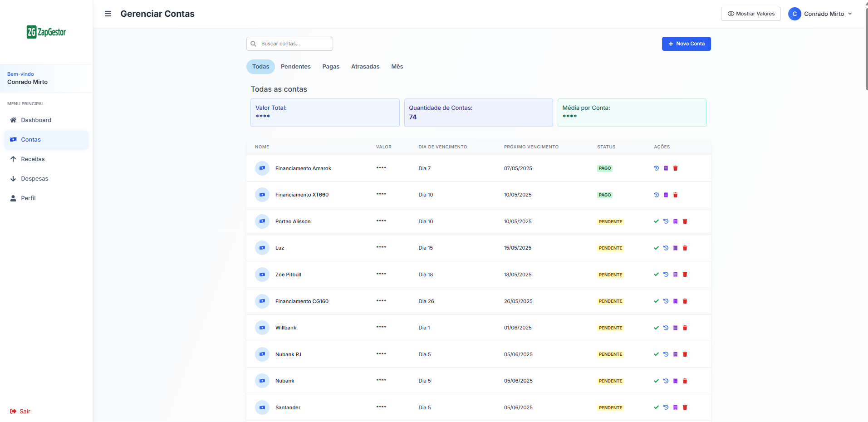Mark the Nubank bill as paid
This screenshot has height=422, width=868.
pos(656,381)
